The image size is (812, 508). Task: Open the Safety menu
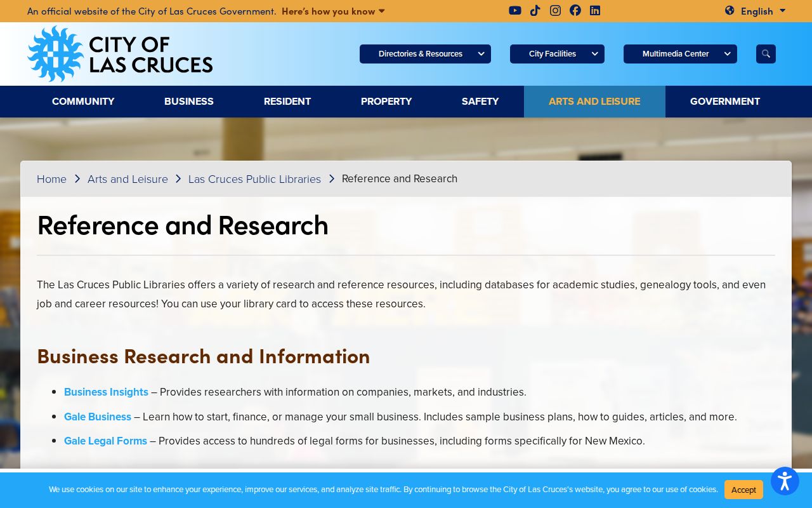[x=480, y=102]
